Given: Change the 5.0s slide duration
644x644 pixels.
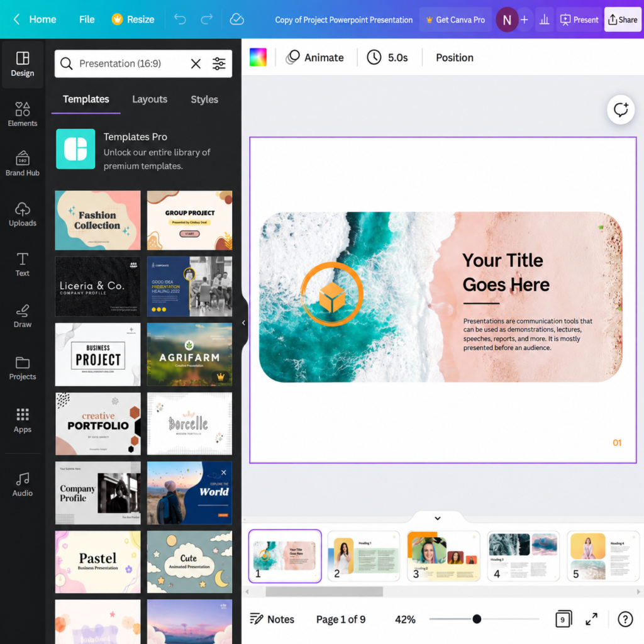Looking at the screenshot, I should click(387, 57).
